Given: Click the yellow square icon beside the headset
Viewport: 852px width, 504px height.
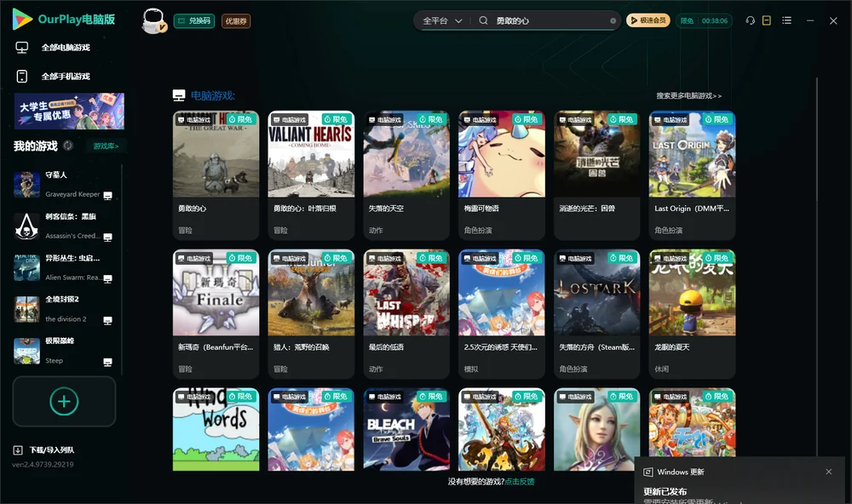Looking at the screenshot, I should click(x=767, y=20).
